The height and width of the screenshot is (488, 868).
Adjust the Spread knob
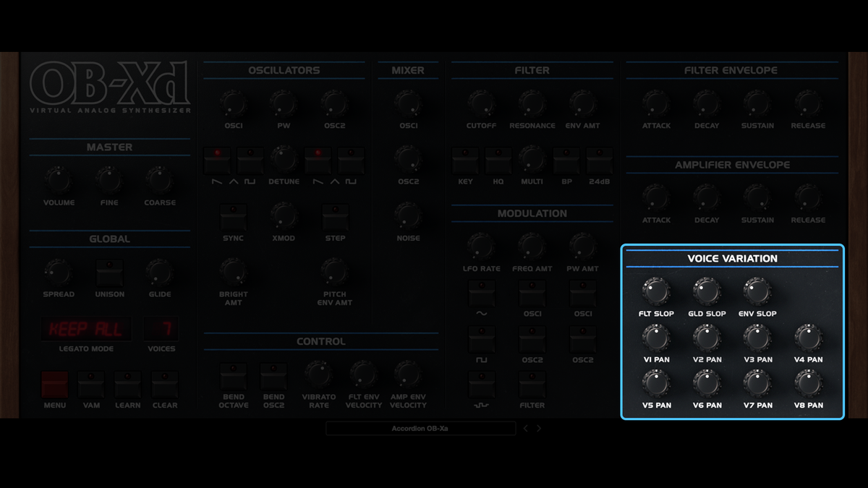point(58,271)
